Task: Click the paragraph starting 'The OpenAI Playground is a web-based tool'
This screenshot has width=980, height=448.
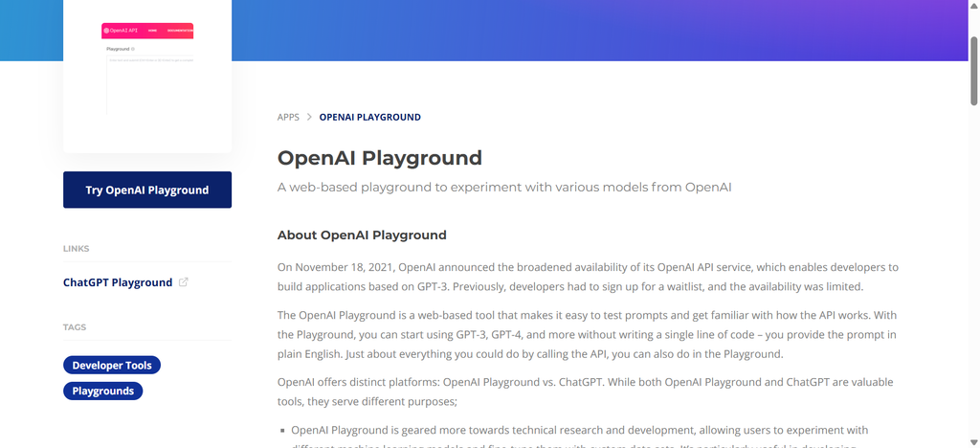Action: (x=589, y=334)
